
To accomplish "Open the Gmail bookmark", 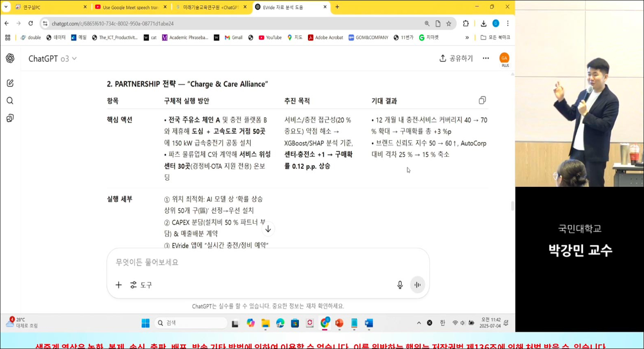I will [234, 37].
